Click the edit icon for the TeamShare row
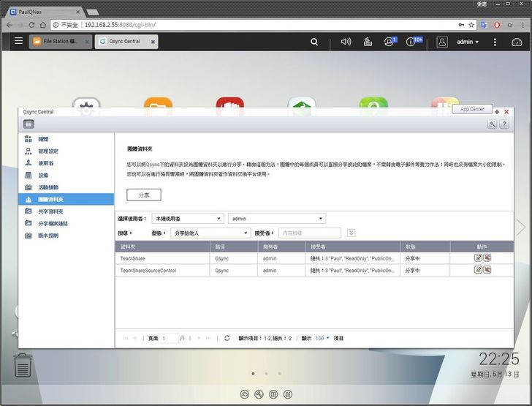532x406 pixels. 479,257
